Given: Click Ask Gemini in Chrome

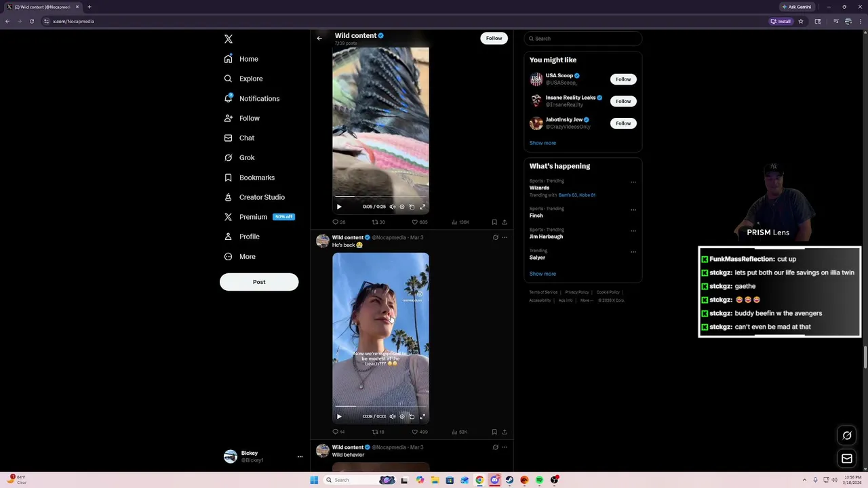Looking at the screenshot, I should [796, 7].
